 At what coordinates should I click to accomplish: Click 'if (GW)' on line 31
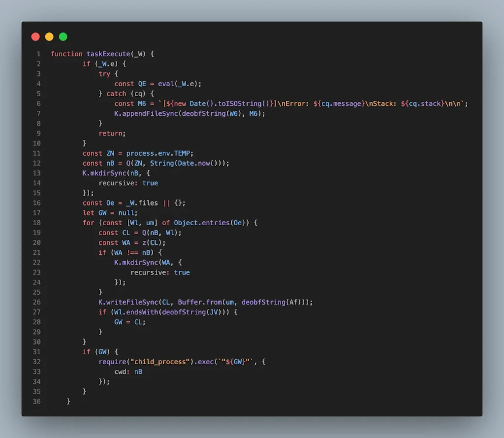[x=96, y=352]
